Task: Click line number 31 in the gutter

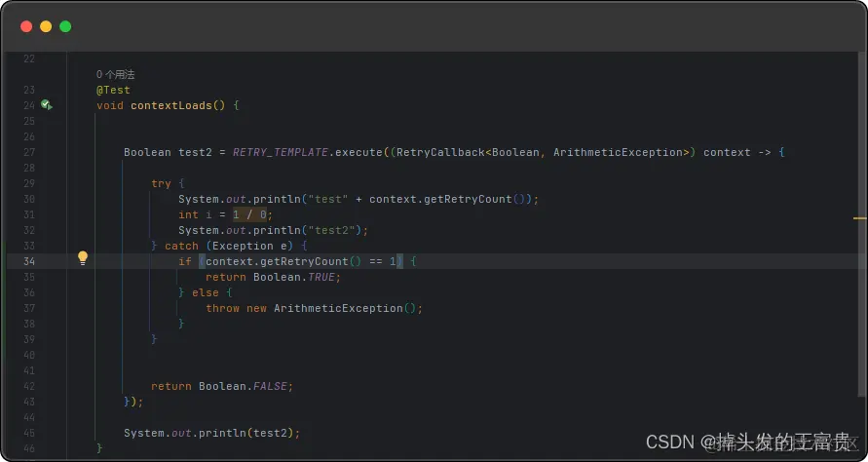Action: 29,214
